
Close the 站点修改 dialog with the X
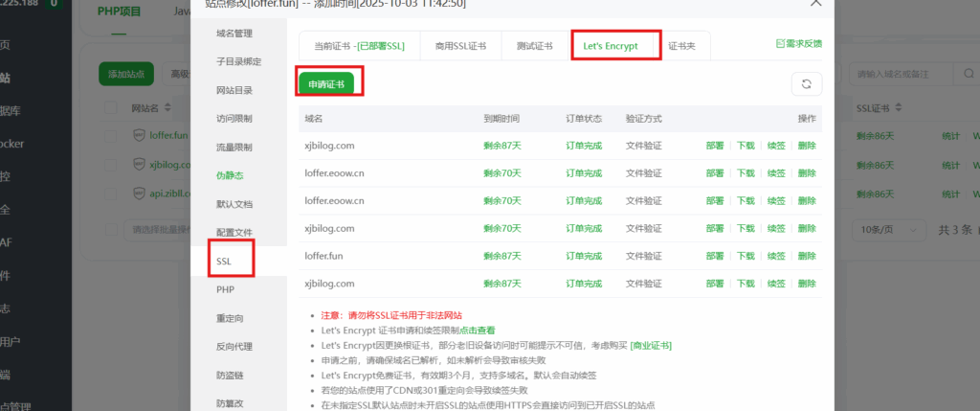(x=815, y=3)
